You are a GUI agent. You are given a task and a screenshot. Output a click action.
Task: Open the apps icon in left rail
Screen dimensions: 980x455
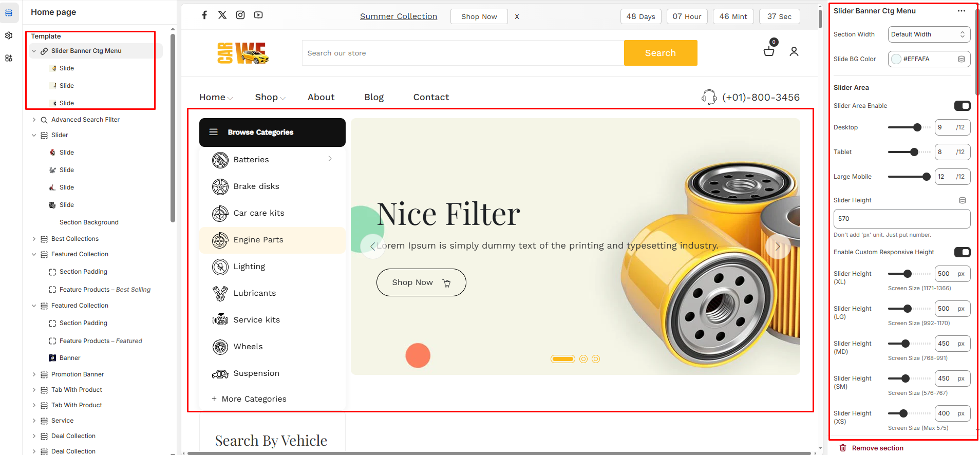pyautogui.click(x=9, y=58)
